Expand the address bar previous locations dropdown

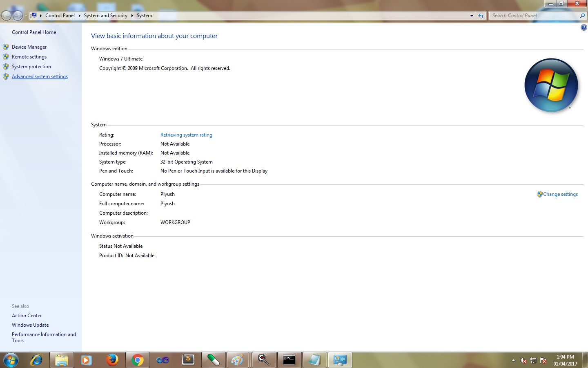click(472, 15)
